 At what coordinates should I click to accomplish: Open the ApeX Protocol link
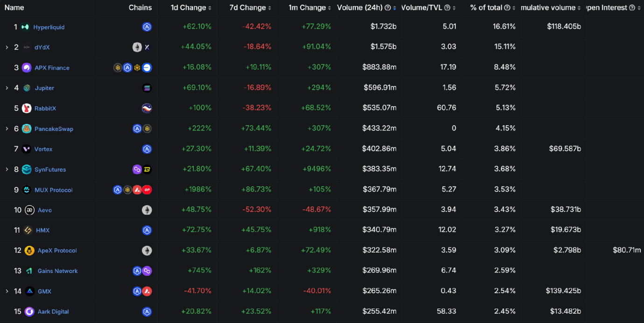click(x=57, y=251)
